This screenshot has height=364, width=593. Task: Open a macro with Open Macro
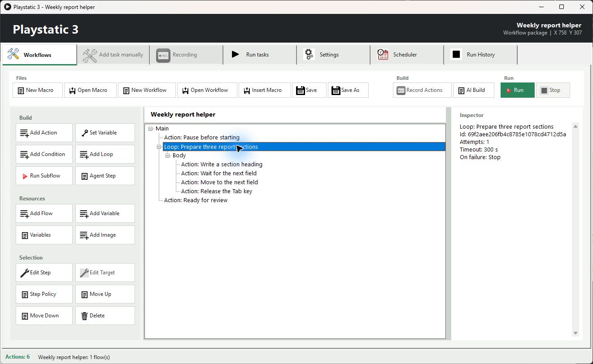[x=90, y=90]
